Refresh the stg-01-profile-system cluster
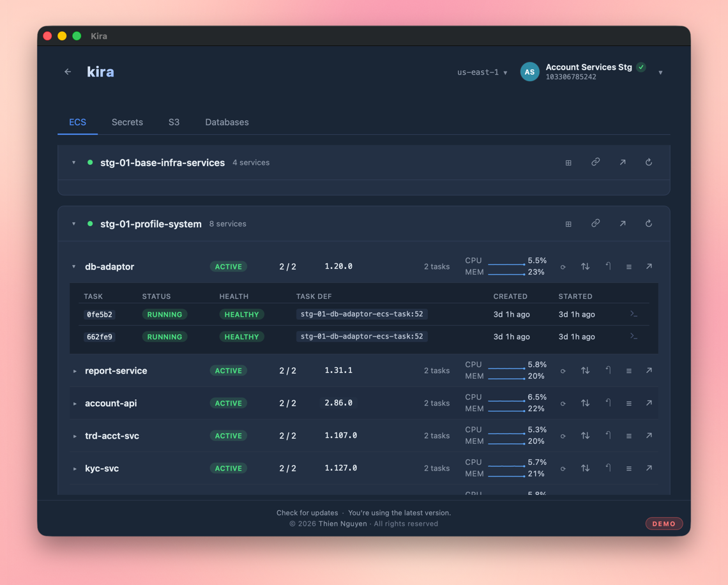 coord(649,224)
